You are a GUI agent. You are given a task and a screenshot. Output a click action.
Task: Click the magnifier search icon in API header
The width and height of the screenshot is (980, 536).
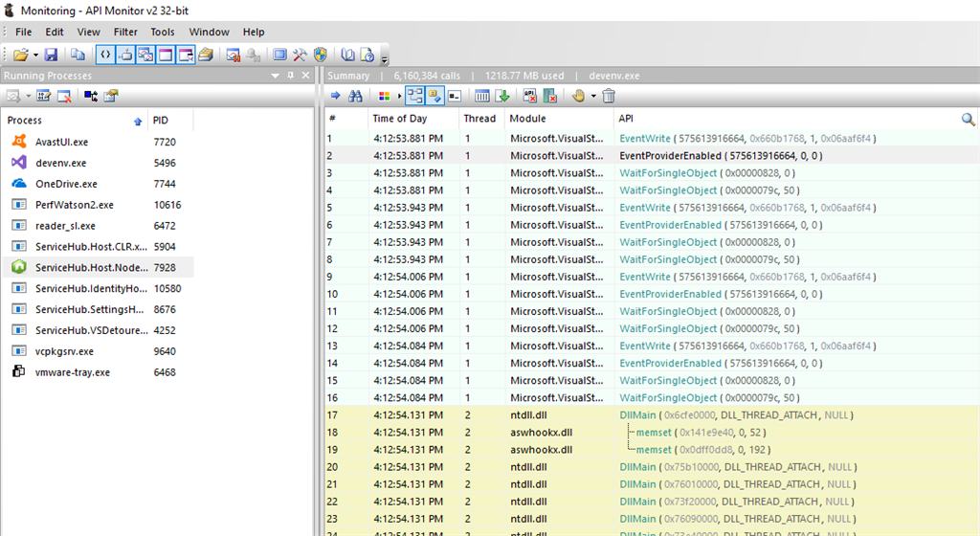968,119
